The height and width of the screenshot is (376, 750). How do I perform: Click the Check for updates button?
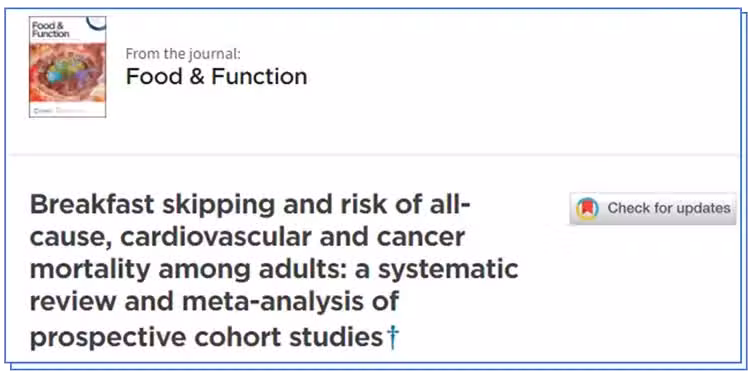[x=653, y=209]
